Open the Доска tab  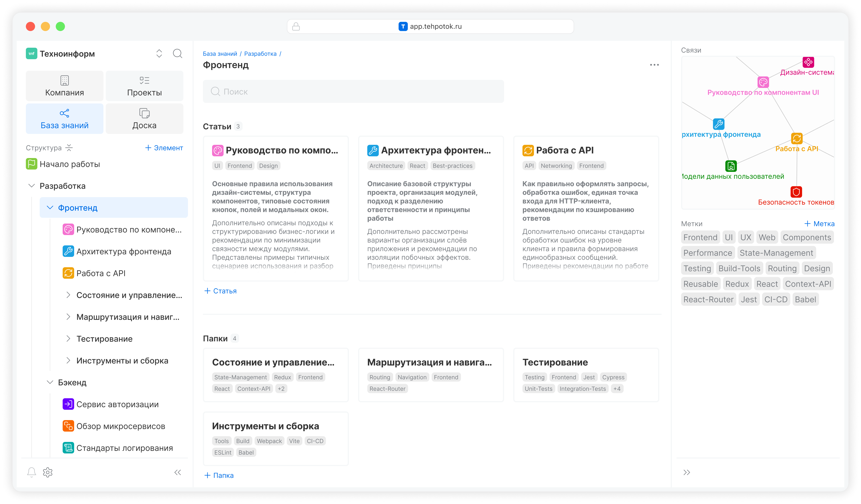click(x=144, y=119)
